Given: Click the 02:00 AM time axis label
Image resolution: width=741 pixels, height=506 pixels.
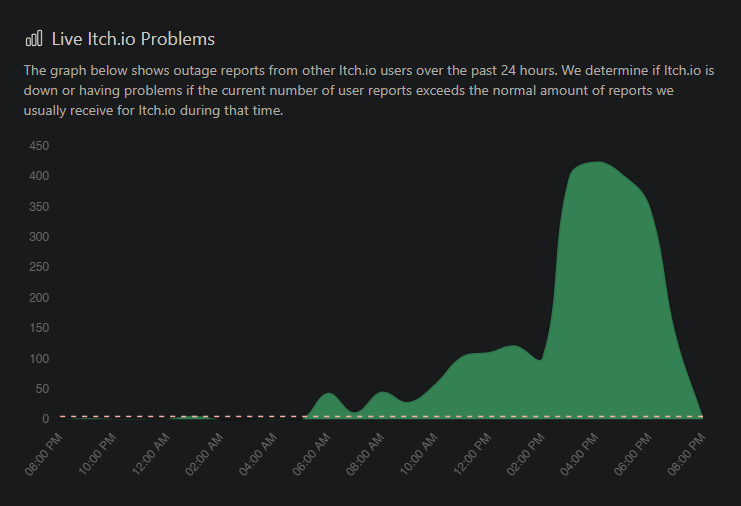Looking at the screenshot, I should click(205, 451).
